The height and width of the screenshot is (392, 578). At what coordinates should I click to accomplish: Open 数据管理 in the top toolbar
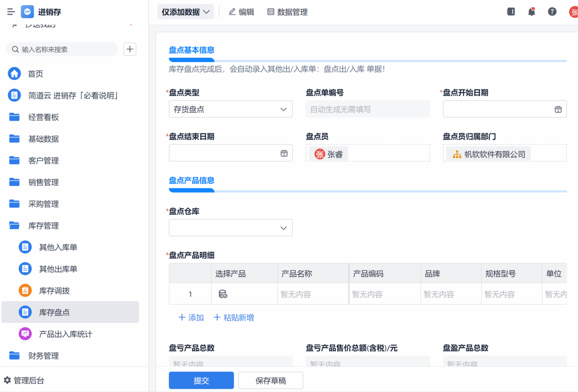point(288,12)
